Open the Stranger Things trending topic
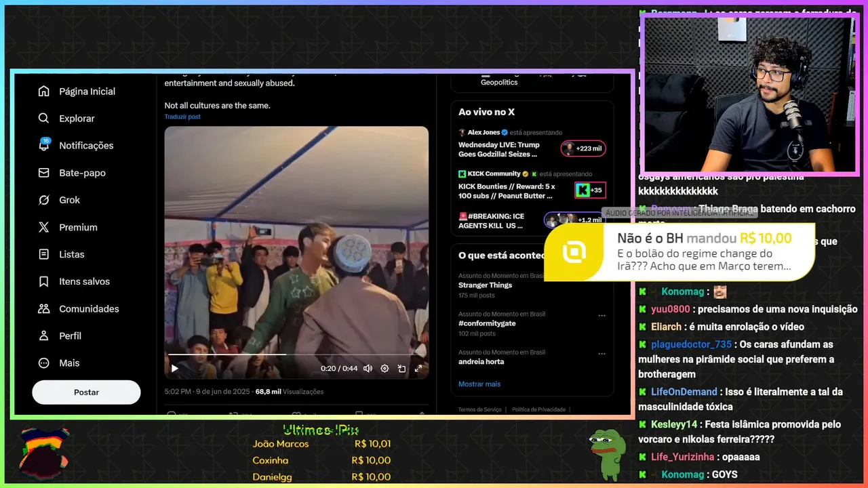868x488 pixels. [485, 285]
